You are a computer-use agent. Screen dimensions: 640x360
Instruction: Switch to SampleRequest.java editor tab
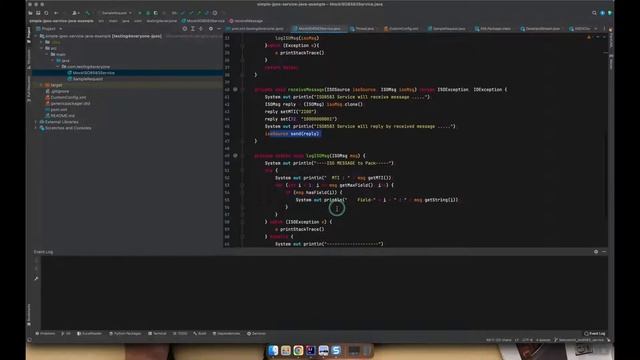[x=446, y=29]
